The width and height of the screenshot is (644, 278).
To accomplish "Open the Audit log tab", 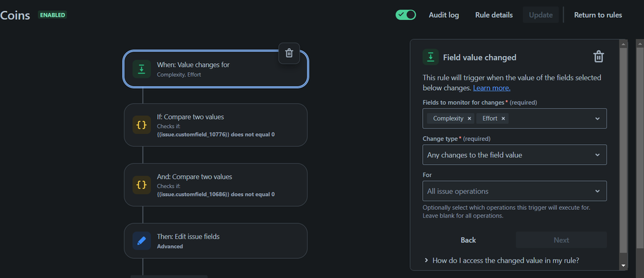I will (444, 15).
